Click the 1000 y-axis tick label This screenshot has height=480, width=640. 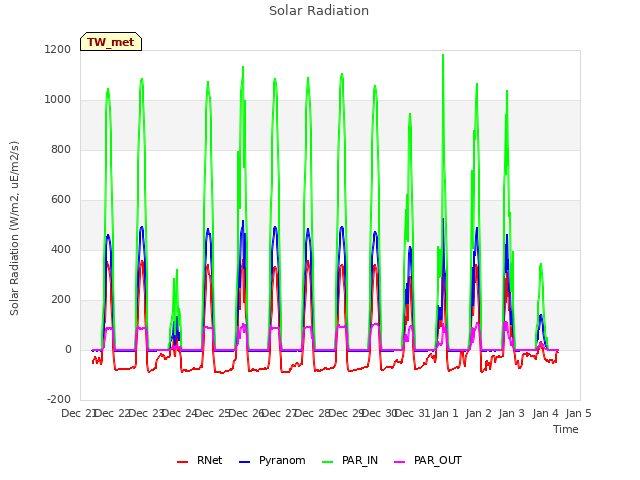[58, 100]
